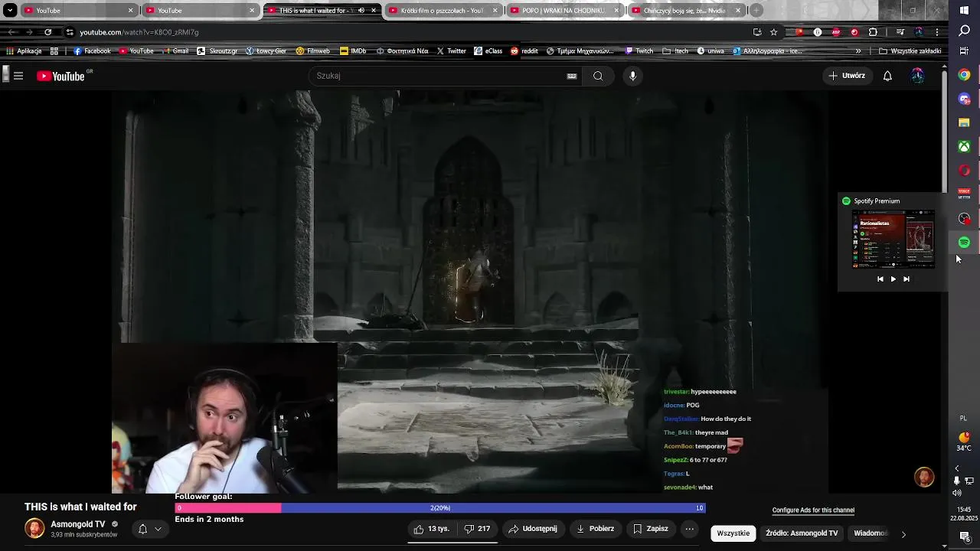Mute the 'THIS is what I waited for' tab
This screenshot has height=551, width=980.
pyautogui.click(x=361, y=11)
